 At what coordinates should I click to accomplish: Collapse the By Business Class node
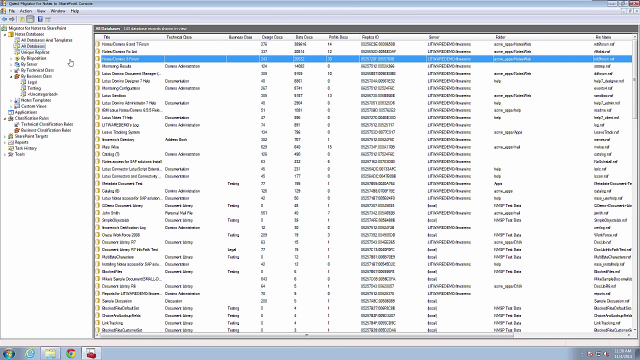(11, 76)
